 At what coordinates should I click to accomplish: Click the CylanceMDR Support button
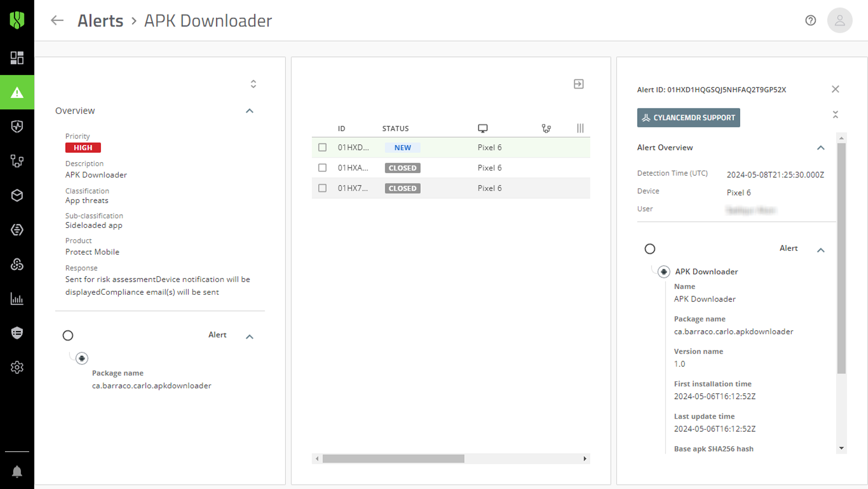(688, 118)
